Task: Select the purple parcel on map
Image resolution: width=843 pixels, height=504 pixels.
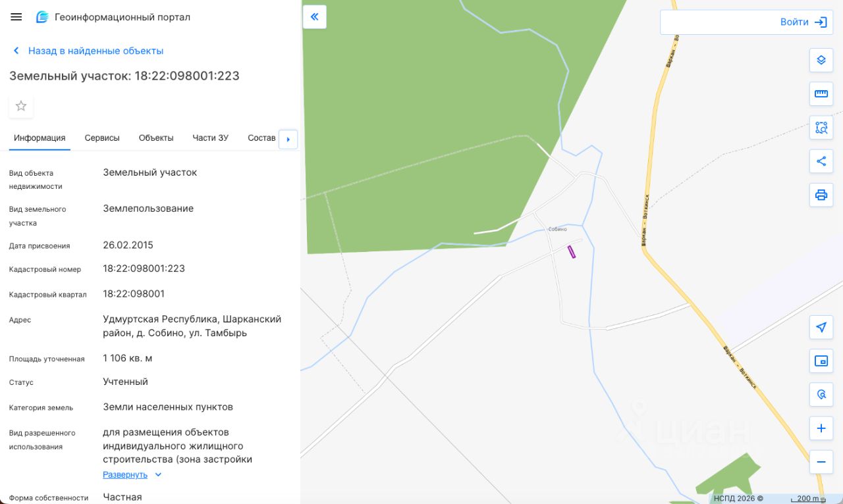Action: click(x=572, y=251)
